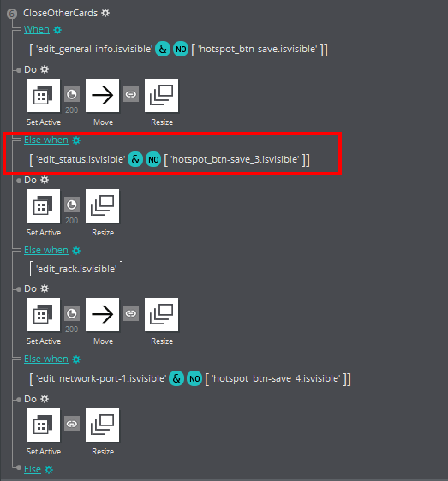Select Resize action in first Do block
The image size is (448, 481).
[162, 95]
